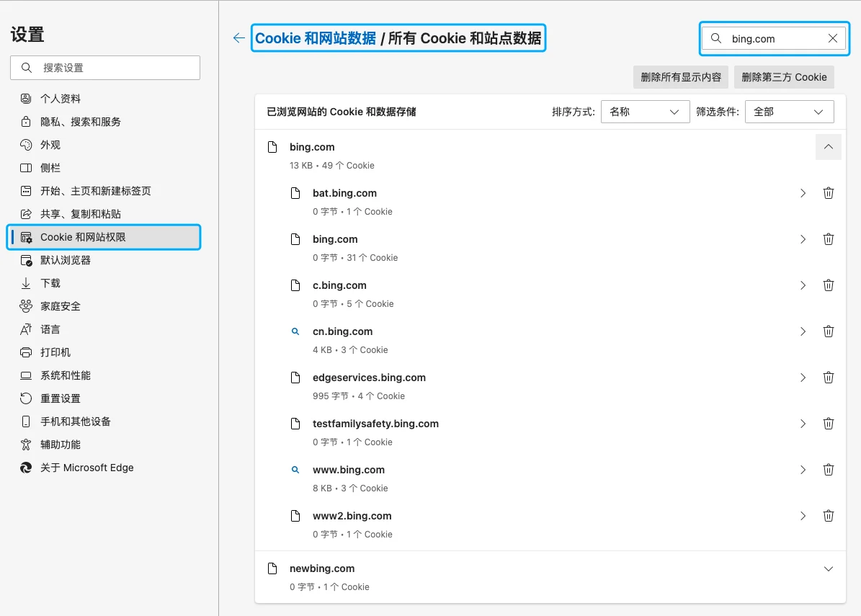Open the 筛选条件 全部 dropdown

coord(789,112)
